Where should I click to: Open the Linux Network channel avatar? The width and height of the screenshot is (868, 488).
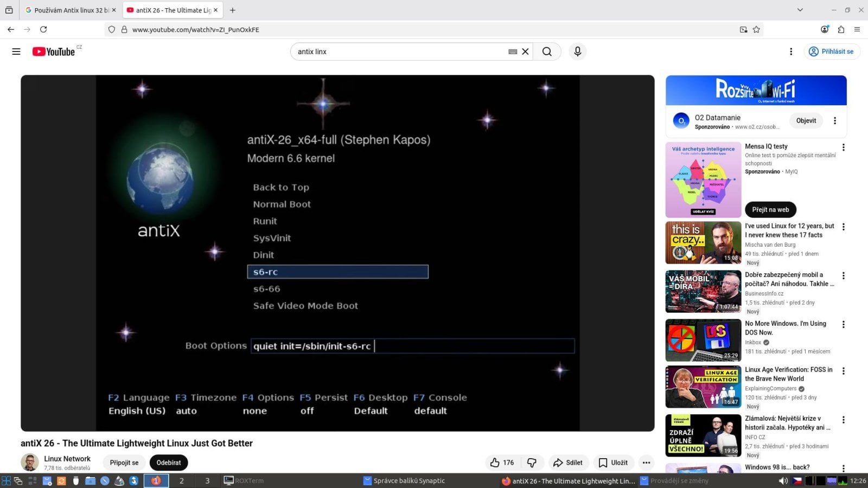click(30, 463)
